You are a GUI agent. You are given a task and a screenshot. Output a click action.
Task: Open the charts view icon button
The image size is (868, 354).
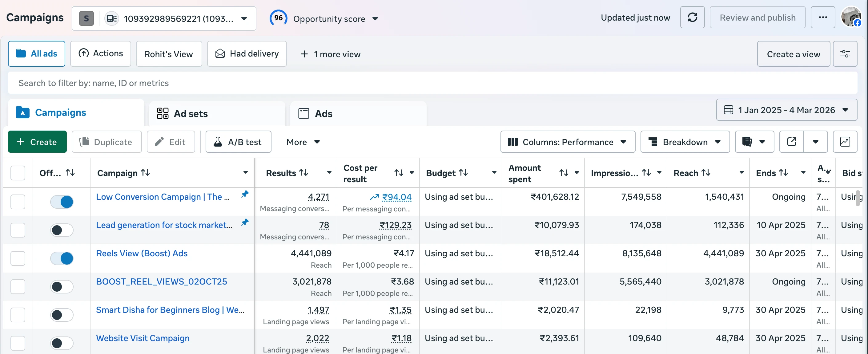[845, 142]
